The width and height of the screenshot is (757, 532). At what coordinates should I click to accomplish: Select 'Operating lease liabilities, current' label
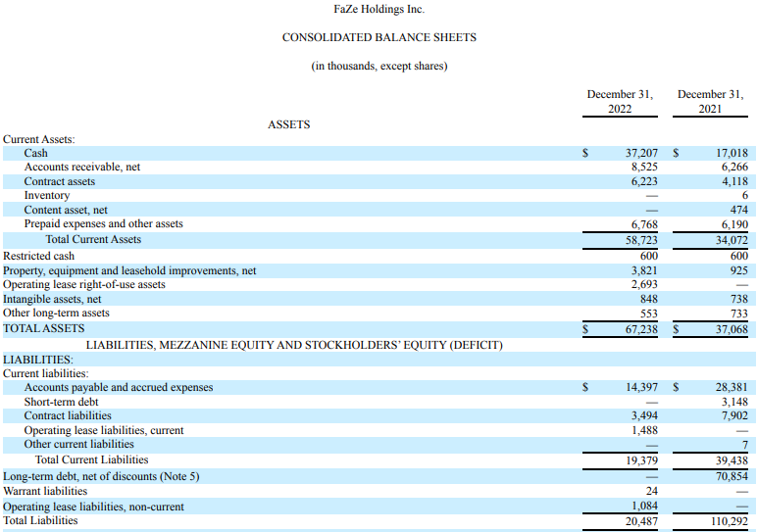click(x=104, y=431)
